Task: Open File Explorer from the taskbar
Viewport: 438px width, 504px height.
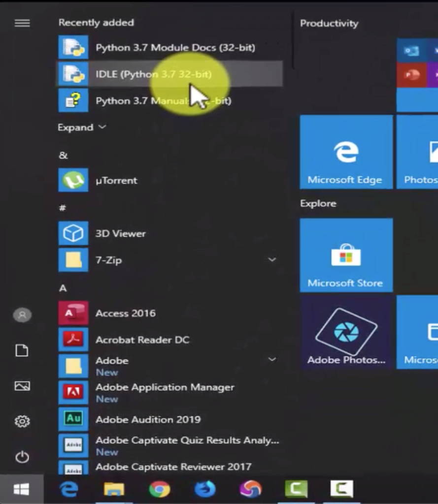Action: [x=114, y=489]
